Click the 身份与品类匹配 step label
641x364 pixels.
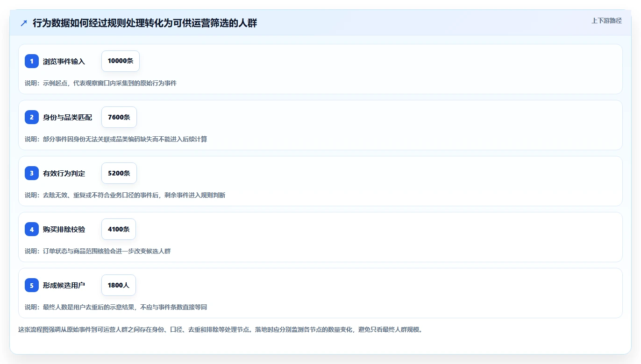tap(68, 117)
